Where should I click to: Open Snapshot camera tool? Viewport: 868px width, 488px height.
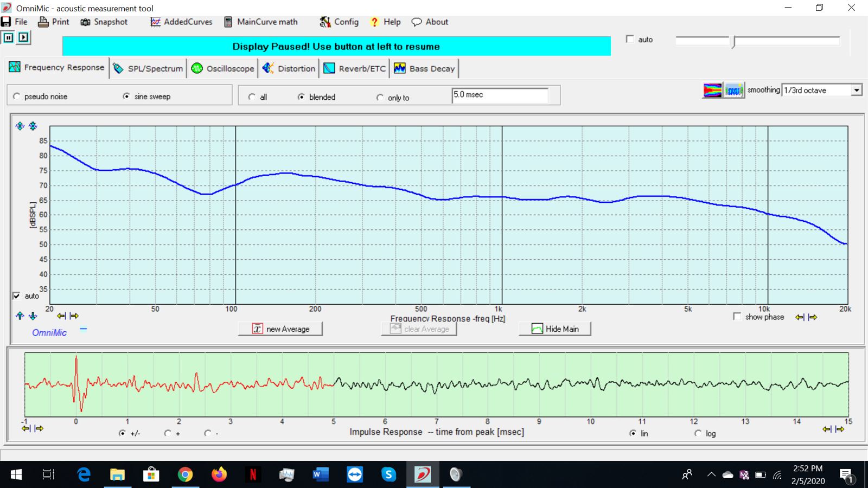pyautogui.click(x=104, y=22)
